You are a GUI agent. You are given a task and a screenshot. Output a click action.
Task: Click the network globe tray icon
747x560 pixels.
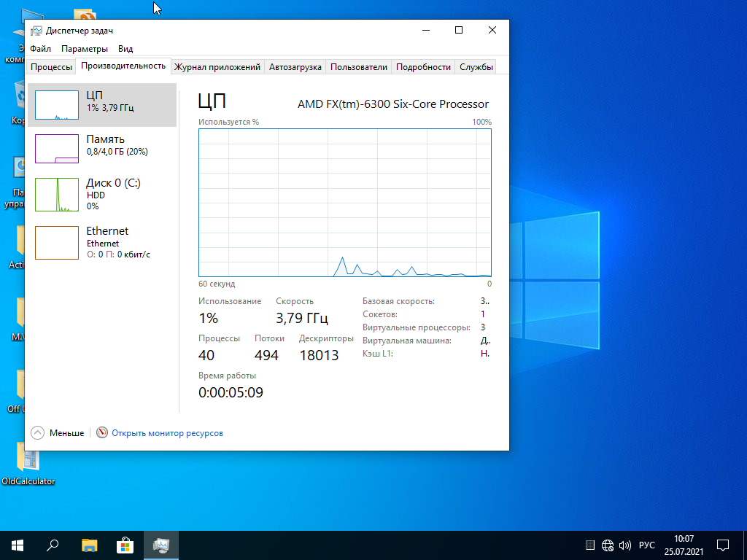pos(608,545)
